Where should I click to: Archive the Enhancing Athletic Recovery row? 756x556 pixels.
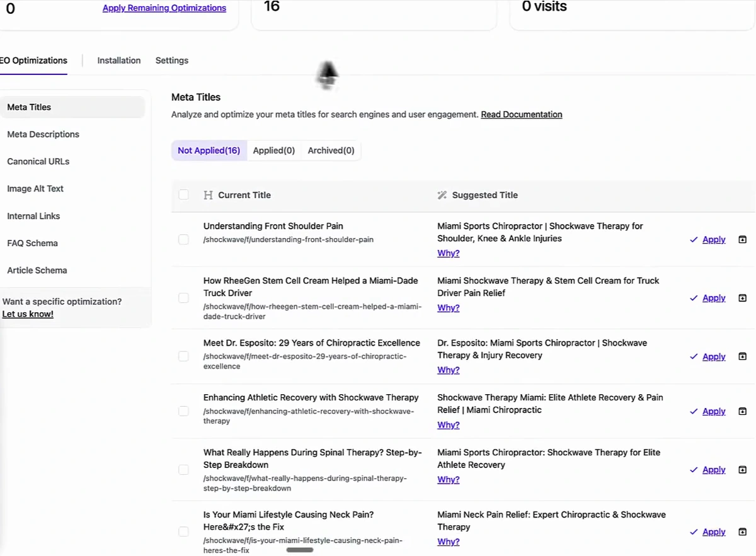point(742,411)
